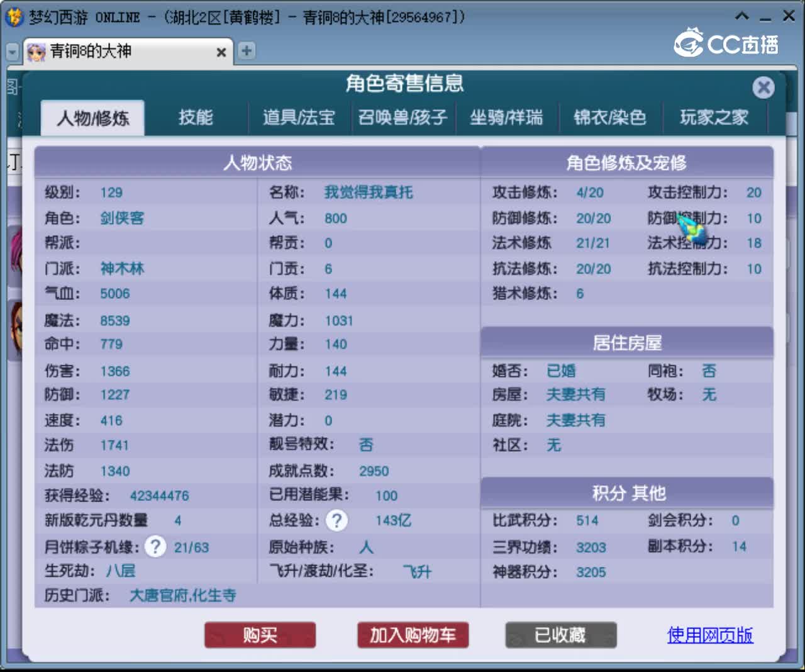
Task: Click the 角色 value 剑侠客
Action: click(122, 218)
